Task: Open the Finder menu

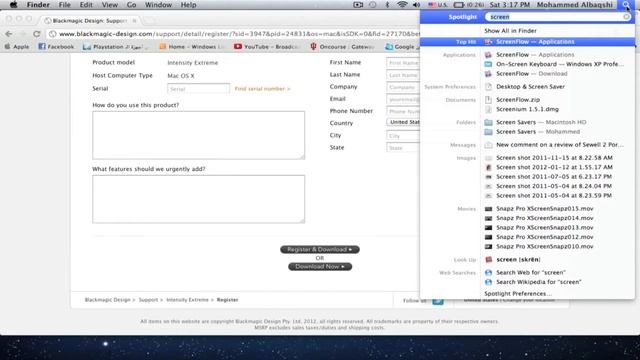Action: tap(38, 5)
